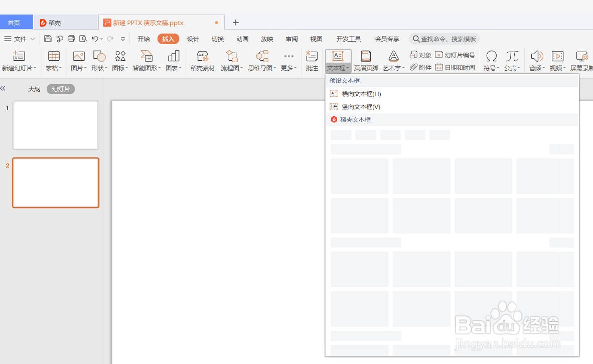Screen dimensions: 593x364
Task: Click the Mind Map (思维导图) icon
Action: click(262, 56)
